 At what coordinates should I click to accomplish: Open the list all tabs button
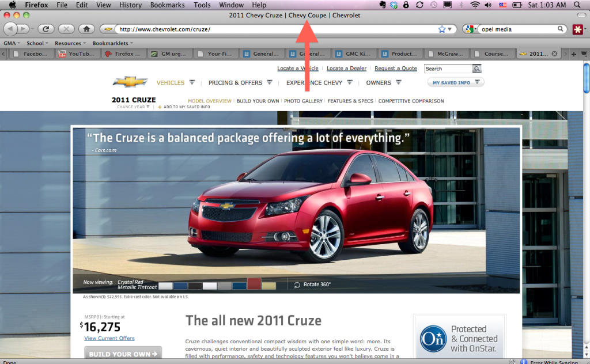pos(584,54)
